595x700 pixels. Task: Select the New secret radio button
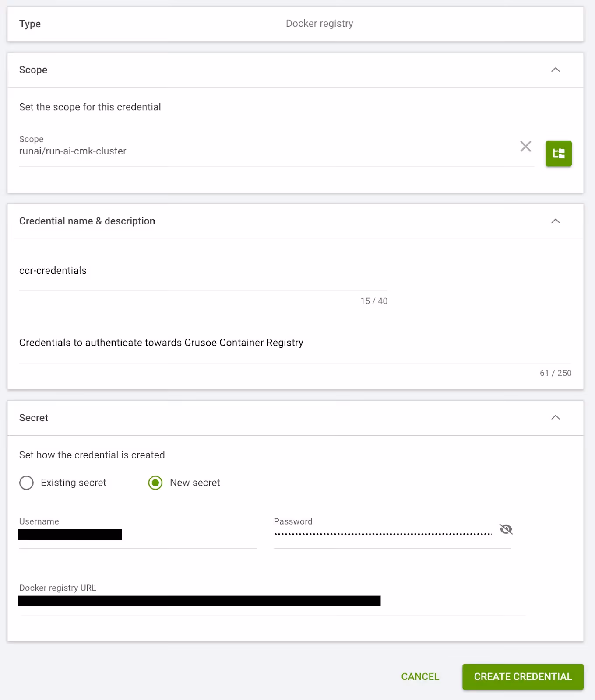pos(155,483)
